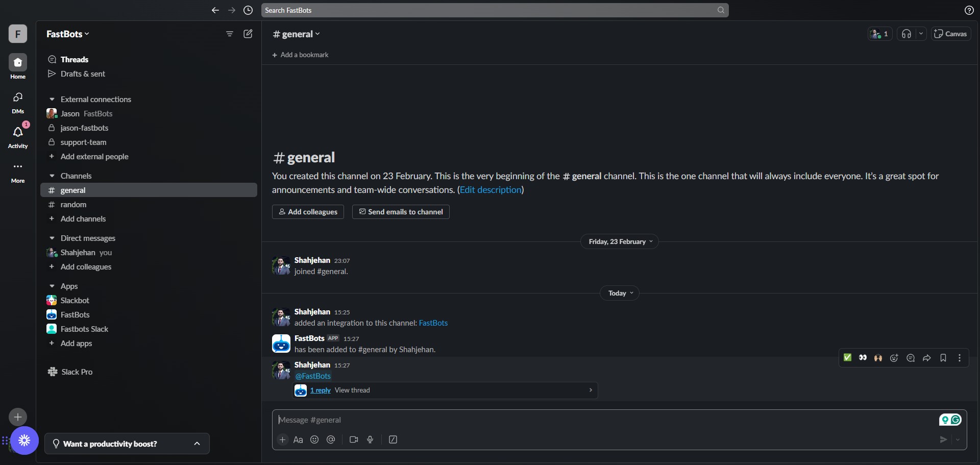Open huddle options dropdown arrow
The height and width of the screenshot is (465, 980).
tap(921, 34)
